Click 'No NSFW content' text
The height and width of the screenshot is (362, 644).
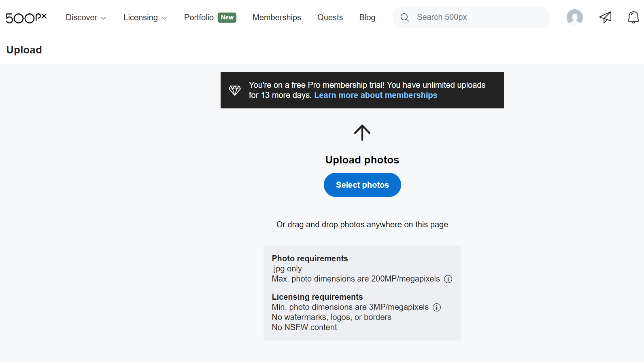coord(304,327)
